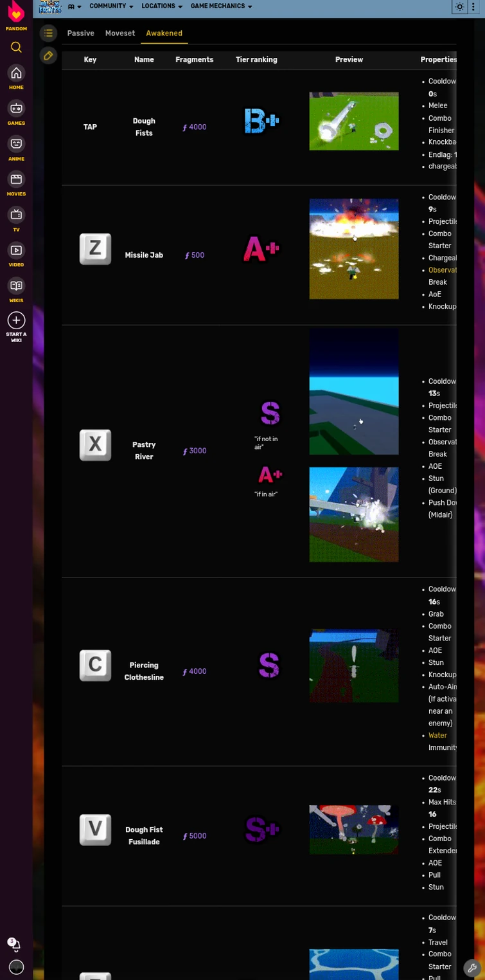Expand the Locations dropdown menu

click(x=162, y=6)
